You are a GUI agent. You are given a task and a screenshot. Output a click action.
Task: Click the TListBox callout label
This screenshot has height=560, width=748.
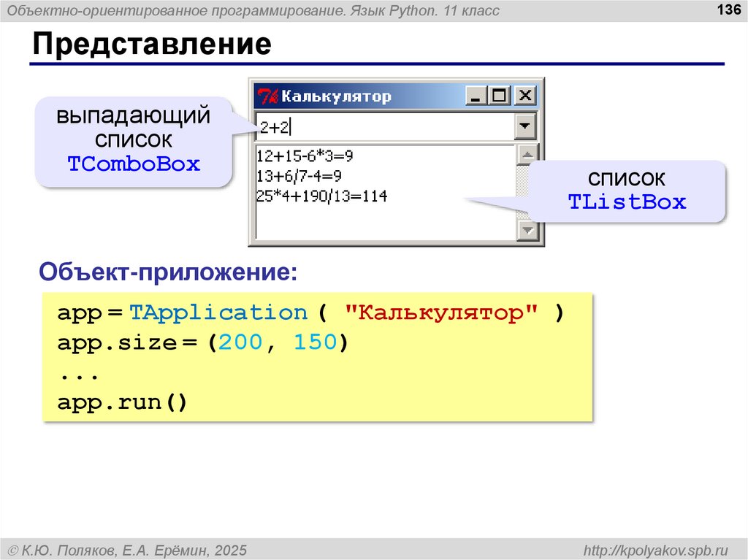click(x=627, y=202)
